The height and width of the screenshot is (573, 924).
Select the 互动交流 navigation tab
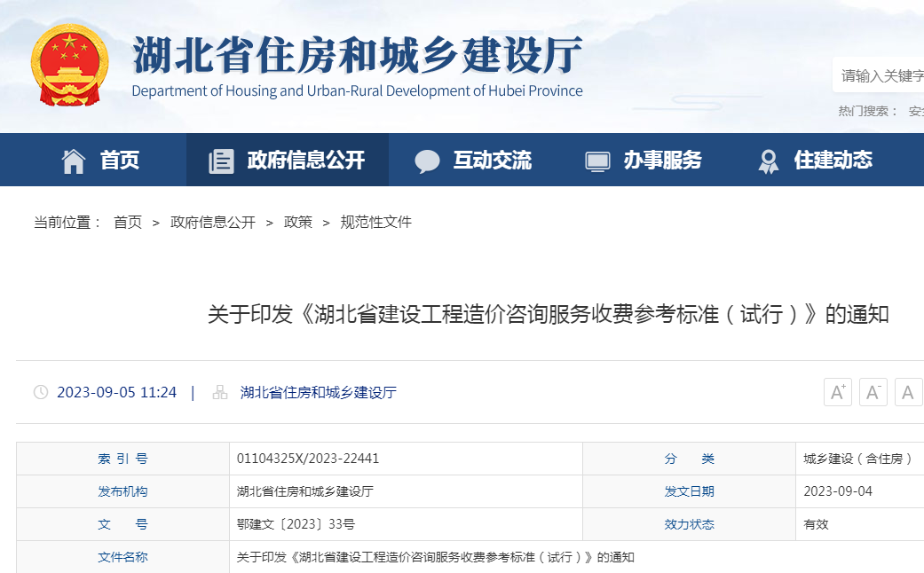point(492,160)
